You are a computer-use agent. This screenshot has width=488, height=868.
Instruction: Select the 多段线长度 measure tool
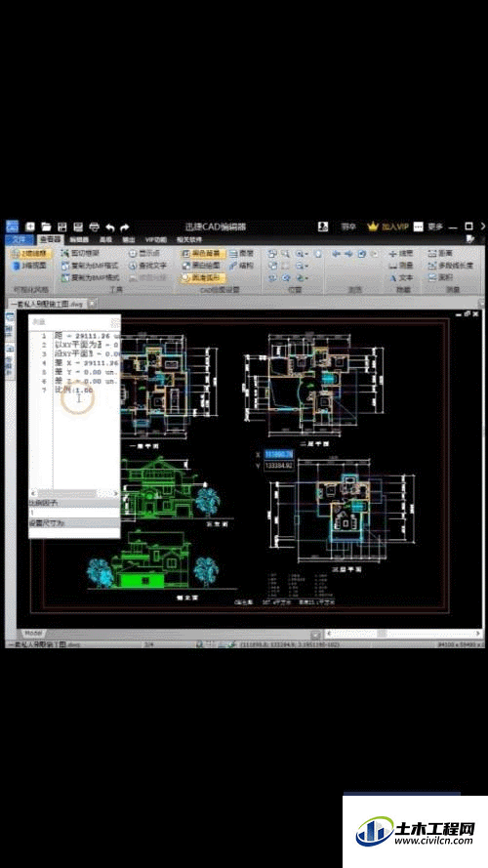(450, 266)
